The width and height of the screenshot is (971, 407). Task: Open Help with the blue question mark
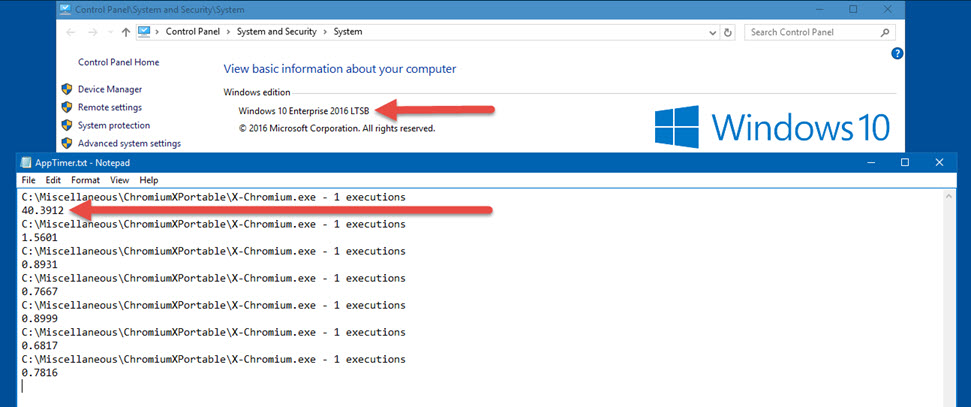[897, 53]
